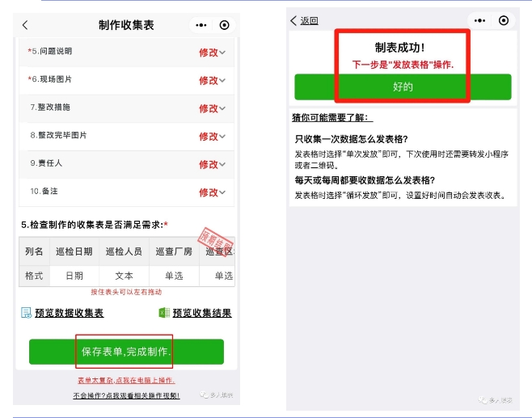Viewport: 532px width, 418px height.
Task: Click 下一步是"发放表格"操作 red text
Action: coord(403,65)
